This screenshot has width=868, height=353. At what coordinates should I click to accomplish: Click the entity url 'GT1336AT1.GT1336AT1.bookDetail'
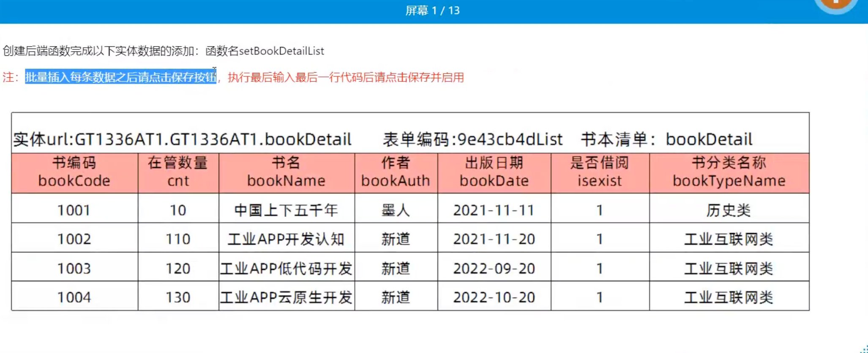coord(213,139)
